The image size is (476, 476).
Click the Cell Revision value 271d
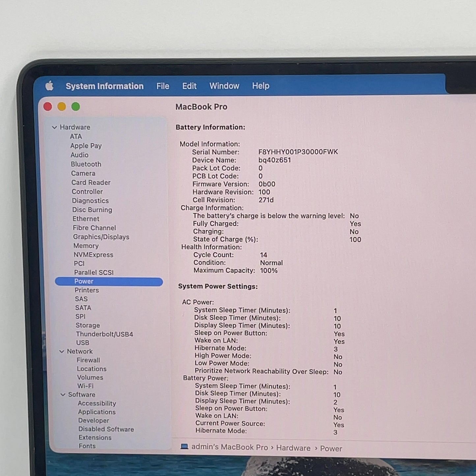click(266, 200)
